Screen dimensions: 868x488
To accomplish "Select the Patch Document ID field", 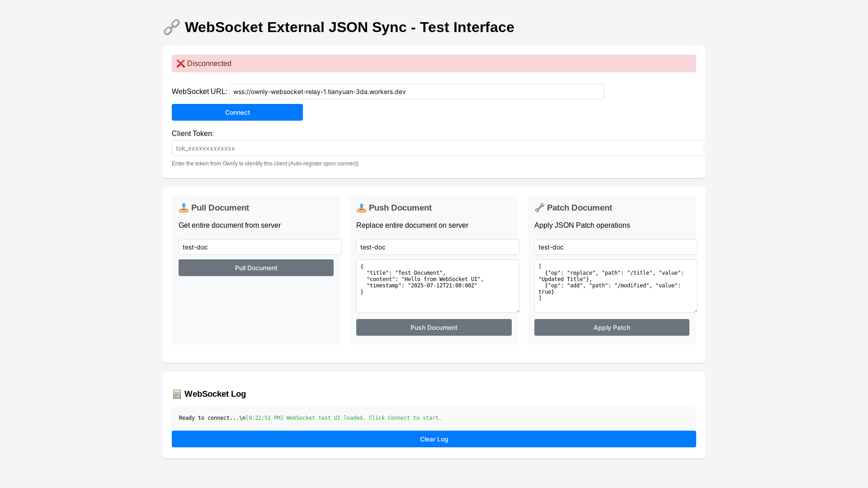I will pyautogui.click(x=616, y=247).
